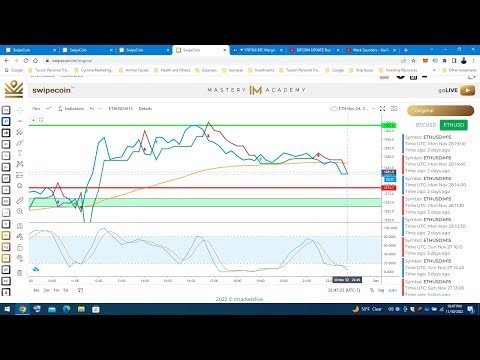Set chart range to 6m

[x=36, y=290]
